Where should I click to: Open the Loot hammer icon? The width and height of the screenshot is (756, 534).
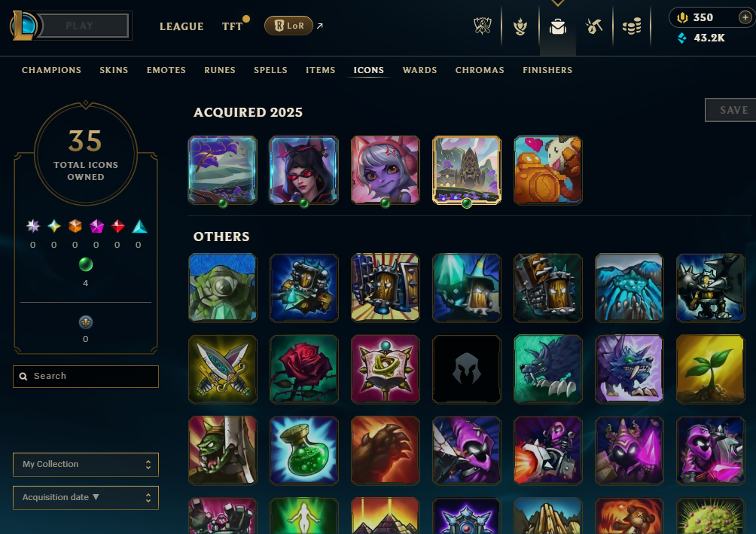tap(594, 26)
